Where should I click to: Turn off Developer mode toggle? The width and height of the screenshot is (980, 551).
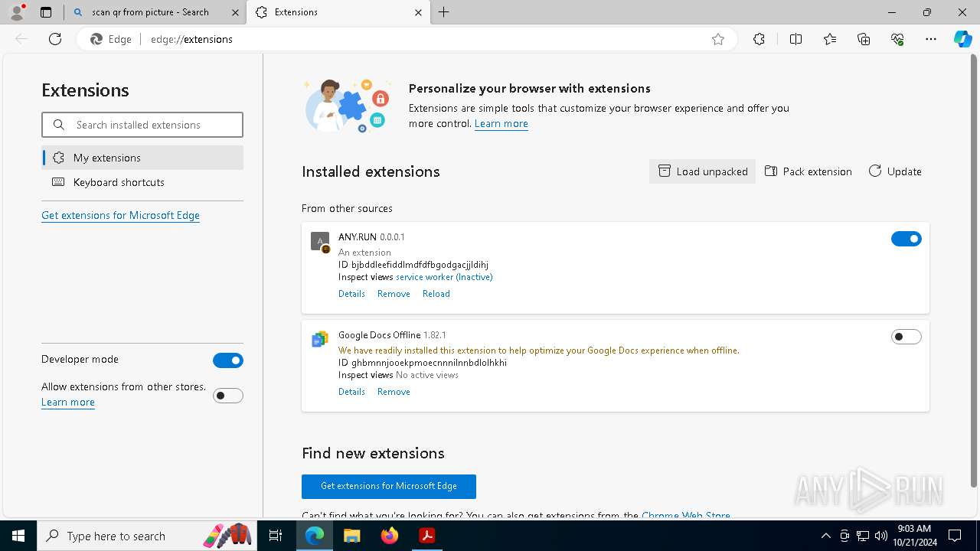tap(228, 360)
